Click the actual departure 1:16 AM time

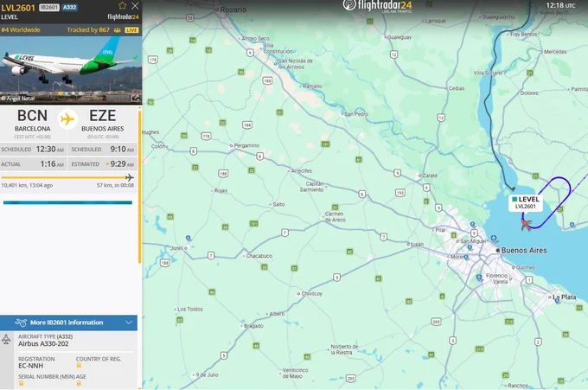[52, 164]
